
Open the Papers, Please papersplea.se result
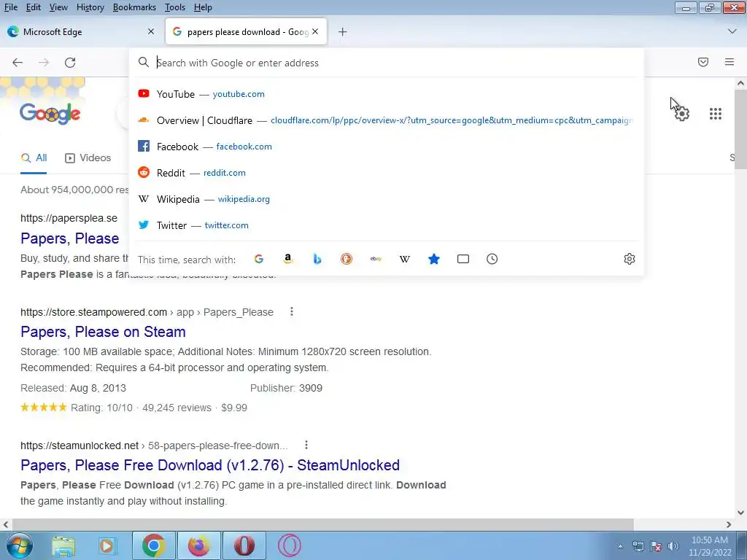[x=69, y=238]
